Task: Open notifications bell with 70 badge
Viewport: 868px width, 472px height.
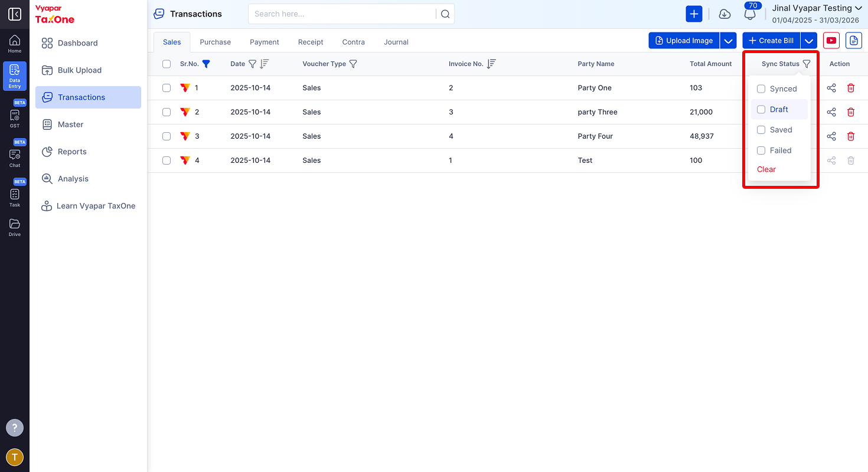Action: click(750, 12)
